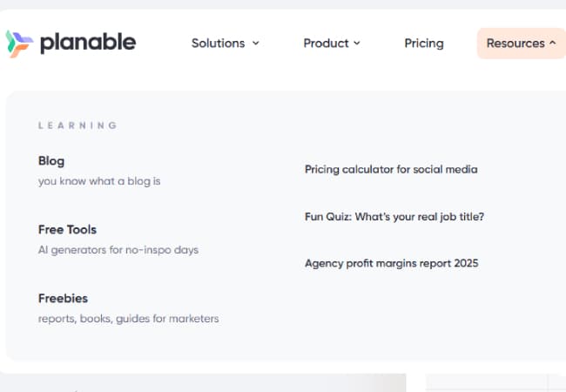The width and height of the screenshot is (566, 392).
Task: Click "reports, books, guides for marketers" description
Action: pos(128,319)
